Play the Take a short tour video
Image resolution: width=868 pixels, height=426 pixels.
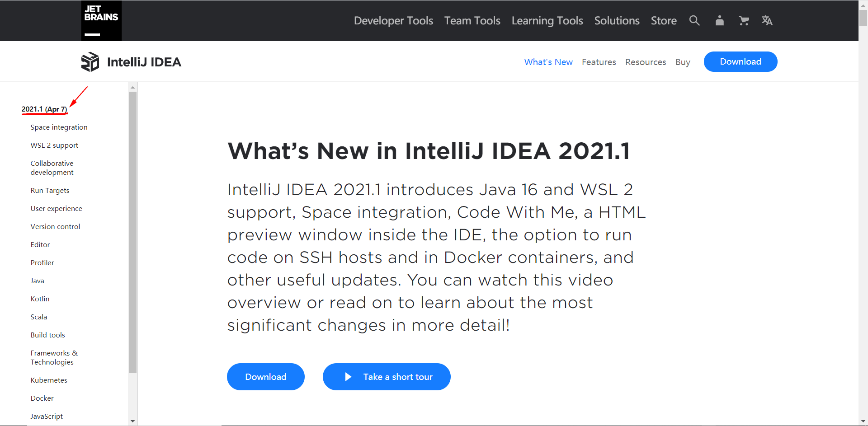387,377
